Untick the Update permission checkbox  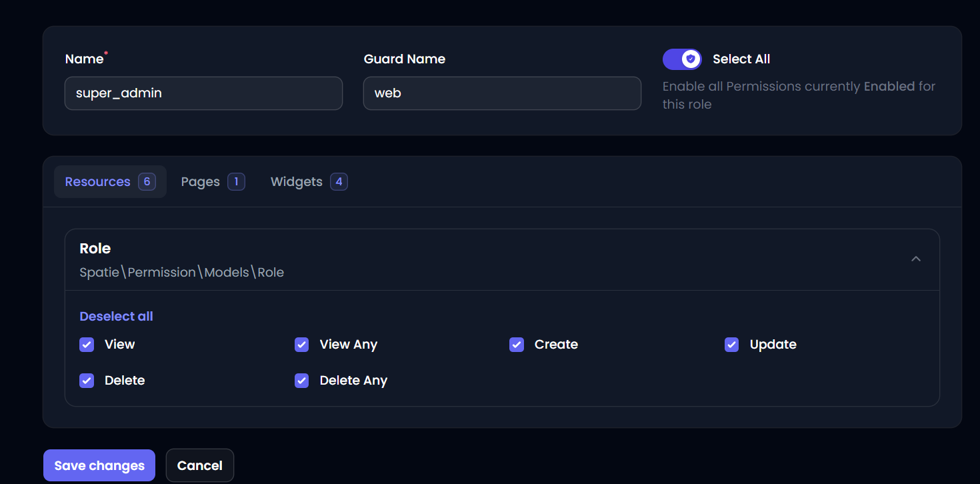tap(732, 345)
